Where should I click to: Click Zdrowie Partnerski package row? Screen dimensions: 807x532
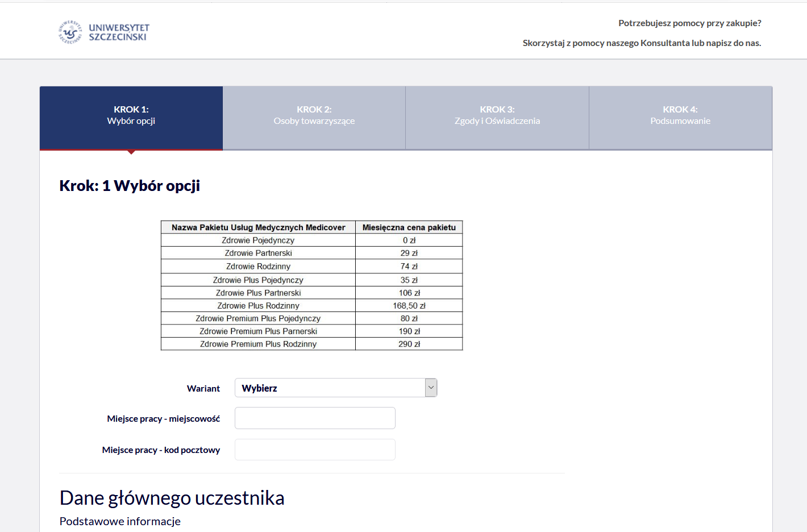tap(258, 253)
